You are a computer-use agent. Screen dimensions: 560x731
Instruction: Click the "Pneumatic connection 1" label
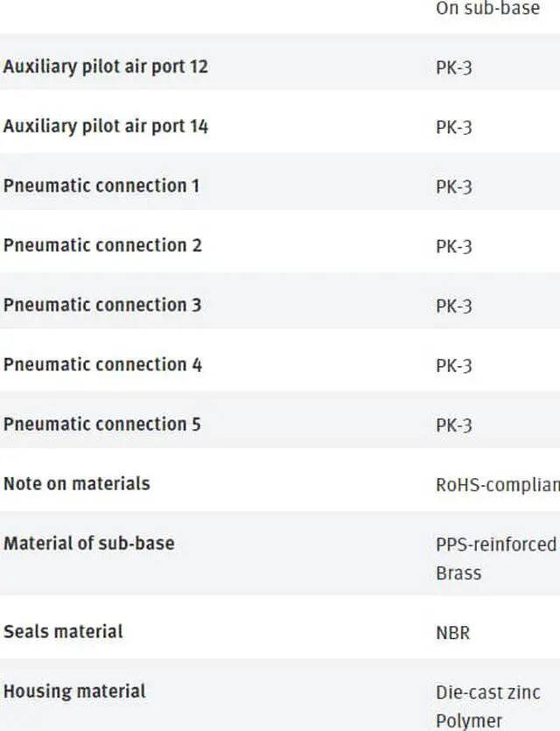[101, 186]
